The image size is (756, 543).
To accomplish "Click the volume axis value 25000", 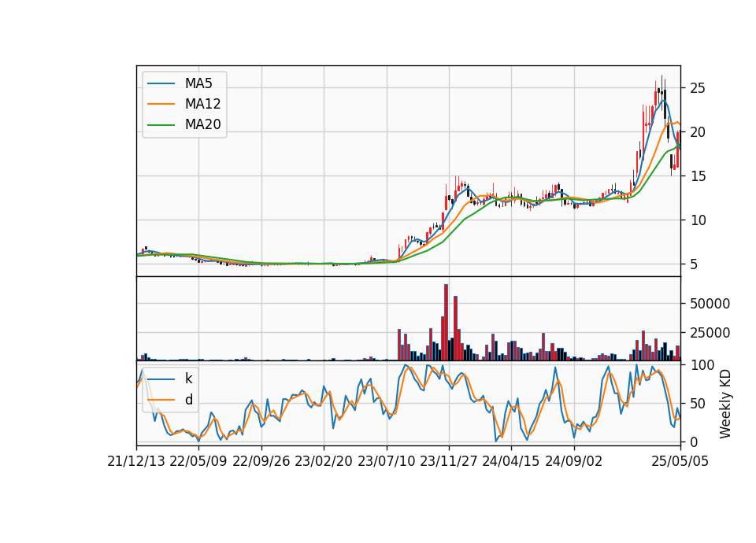I will [710, 333].
